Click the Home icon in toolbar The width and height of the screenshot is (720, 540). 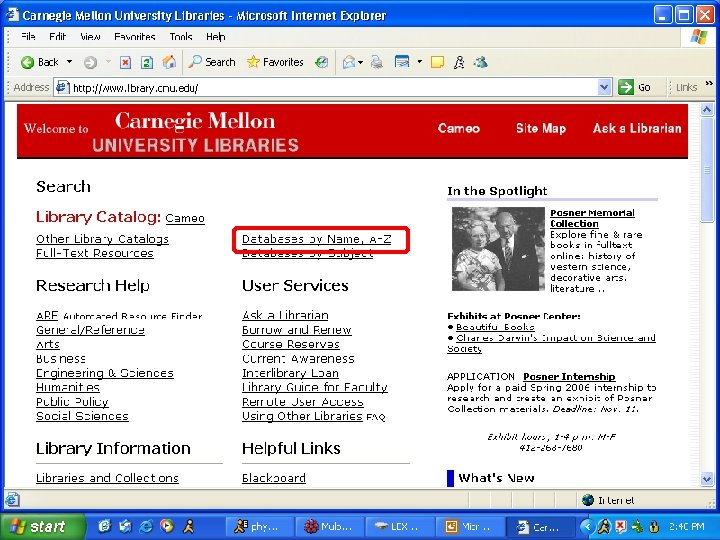point(169,62)
